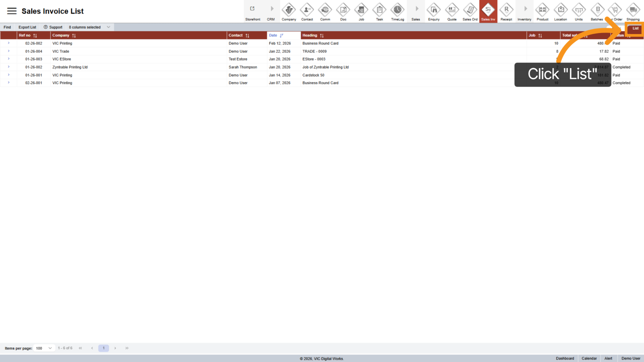Launch the Storefront external link icon

252,9
